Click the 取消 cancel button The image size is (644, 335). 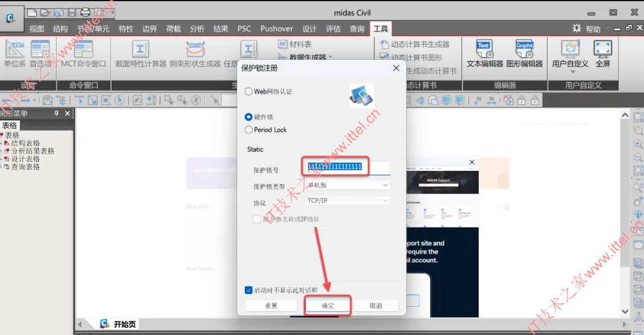pyautogui.click(x=376, y=305)
